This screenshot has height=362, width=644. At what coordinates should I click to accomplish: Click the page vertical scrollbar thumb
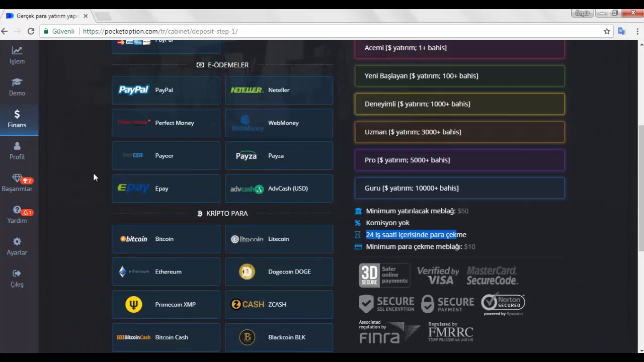(x=641, y=188)
